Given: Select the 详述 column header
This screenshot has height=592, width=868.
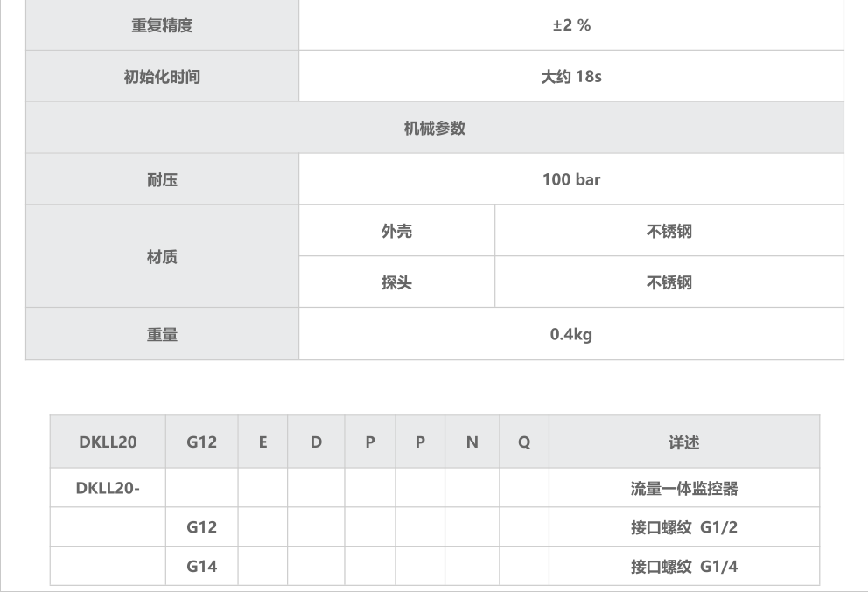Looking at the screenshot, I should 684,442.
